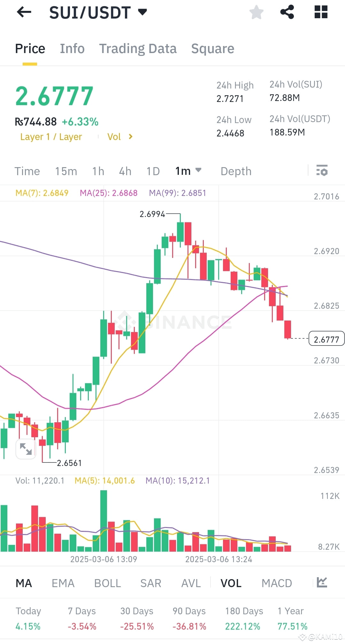Image resolution: width=345 pixels, height=644 pixels.
Task: Enable the VOL indicator tab
Action: 231,583
